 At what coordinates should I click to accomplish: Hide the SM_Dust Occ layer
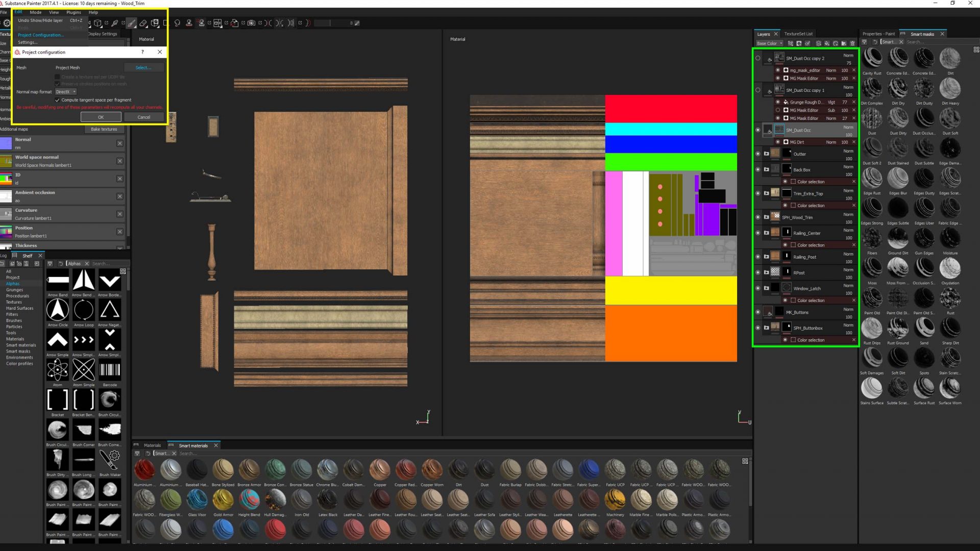(757, 130)
